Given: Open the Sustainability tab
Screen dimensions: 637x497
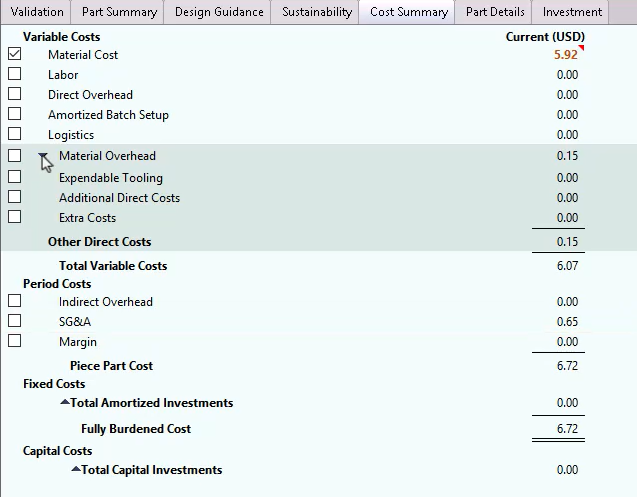Looking at the screenshot, I should tap(317, 12).
